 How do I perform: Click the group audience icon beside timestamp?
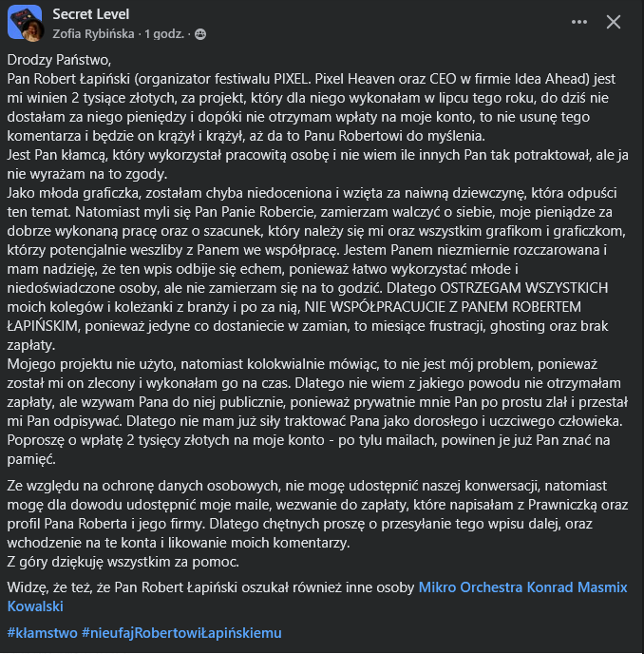click(x=200, y=34)
